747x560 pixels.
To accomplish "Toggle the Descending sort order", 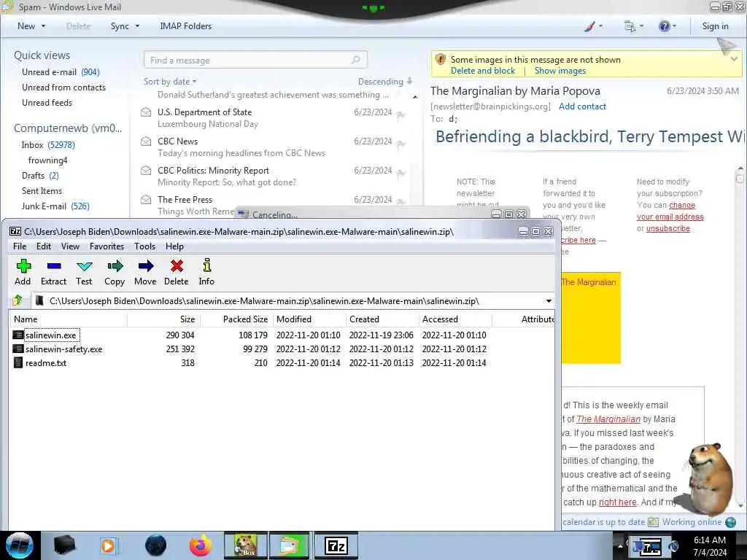I will coord(385,82).
